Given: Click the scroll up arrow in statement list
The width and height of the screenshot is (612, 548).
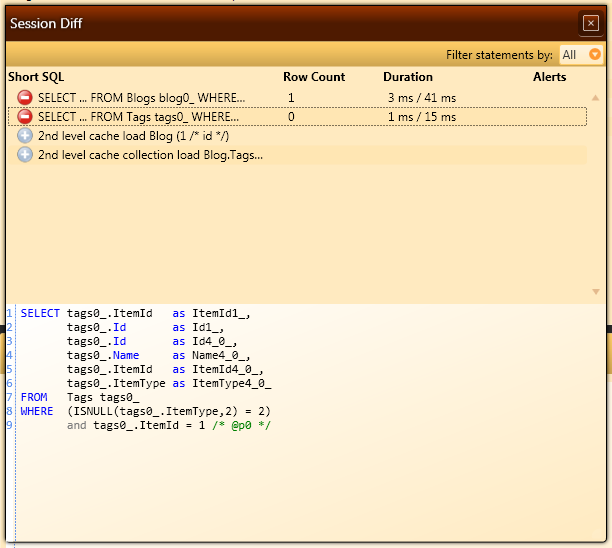Looking at the screenshot, I should [595, 98].
